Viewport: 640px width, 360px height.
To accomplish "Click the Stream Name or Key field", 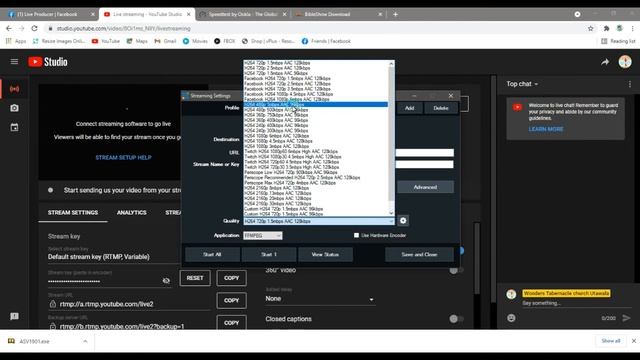I will tap(424, 164).
